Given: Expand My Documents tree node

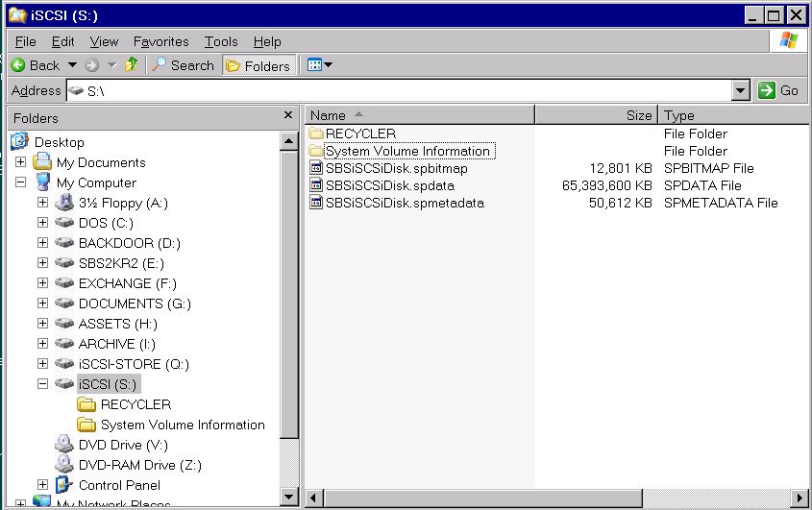Looking at the screenshot, I should tap(21, 162).
